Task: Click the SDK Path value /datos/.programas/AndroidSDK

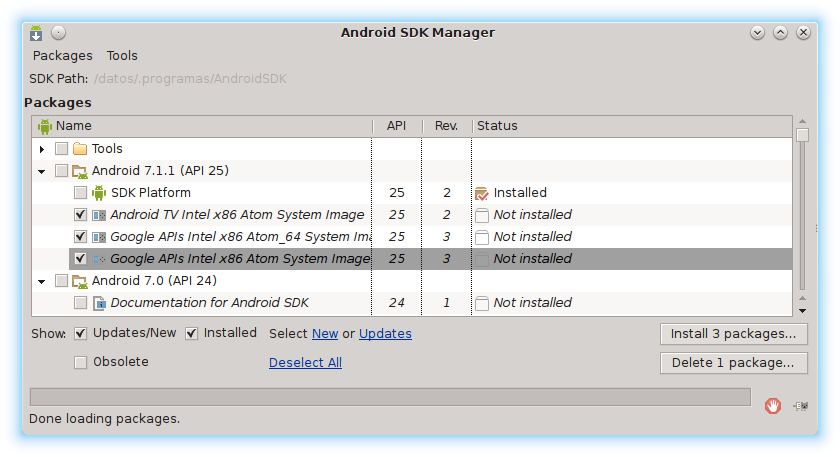Action: coord(190,79)
